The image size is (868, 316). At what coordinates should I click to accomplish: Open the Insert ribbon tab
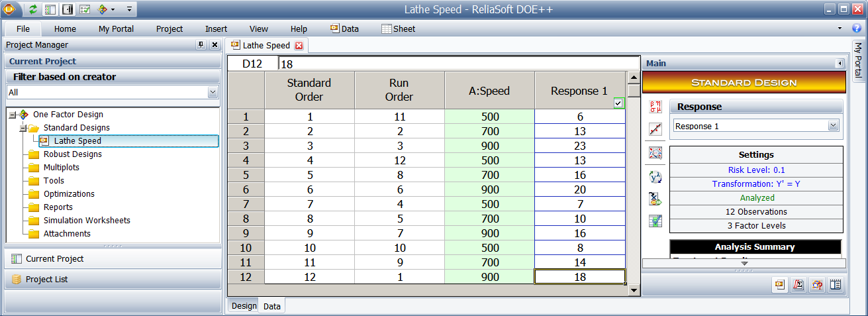click(216, 28)
